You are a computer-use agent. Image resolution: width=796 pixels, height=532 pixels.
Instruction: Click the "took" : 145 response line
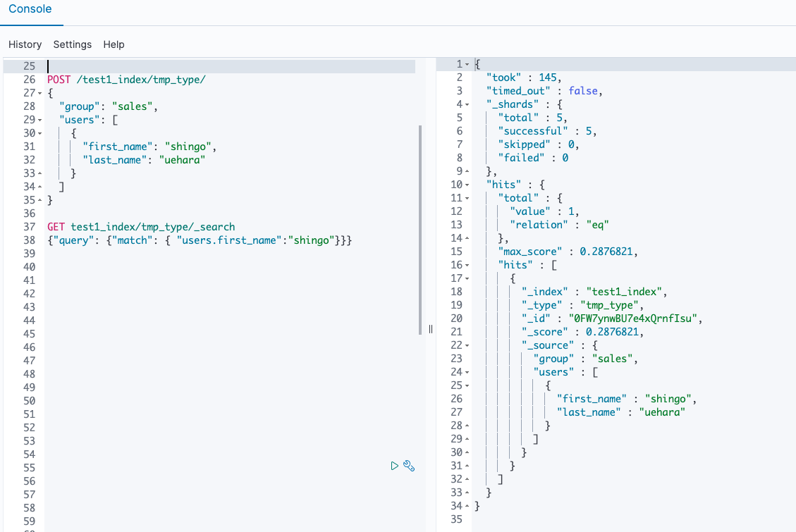click(x=524, y=78)
